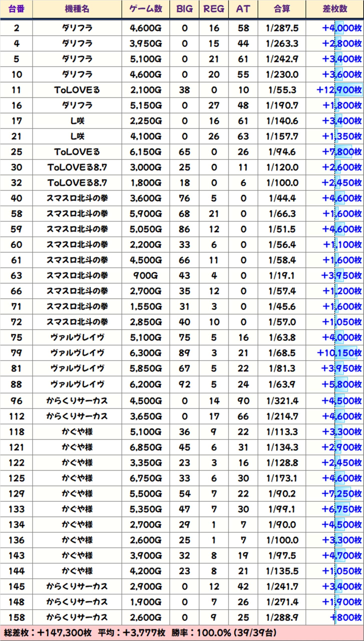
Task: Select the +10,150枚 value for machine 79
Action: pyautogui.click(x=339, y=353)
